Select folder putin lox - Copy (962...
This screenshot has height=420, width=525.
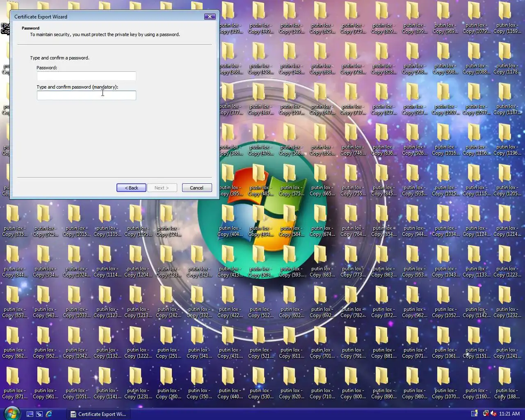(x=415, y=302)
